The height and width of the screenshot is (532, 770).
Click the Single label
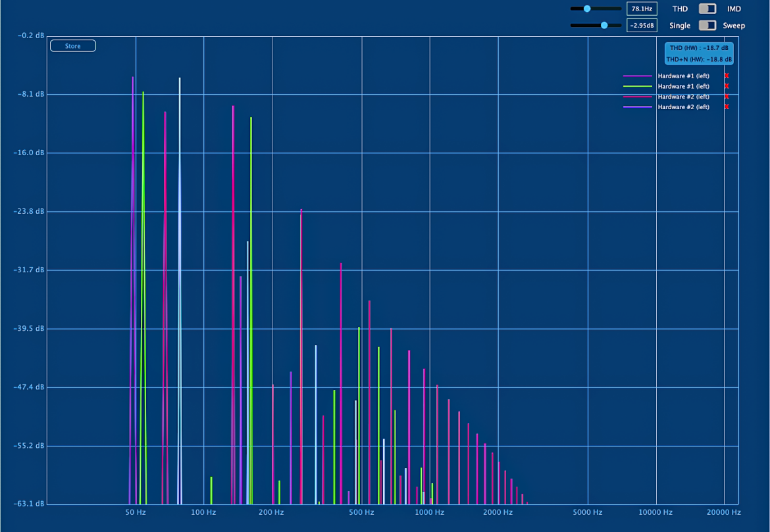point(680,26)
